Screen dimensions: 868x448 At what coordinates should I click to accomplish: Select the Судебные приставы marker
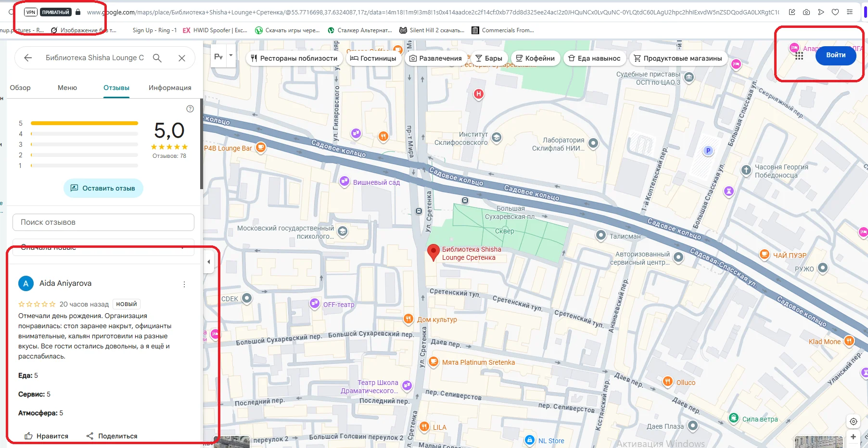pyautogui.click(x=689, y=77)
